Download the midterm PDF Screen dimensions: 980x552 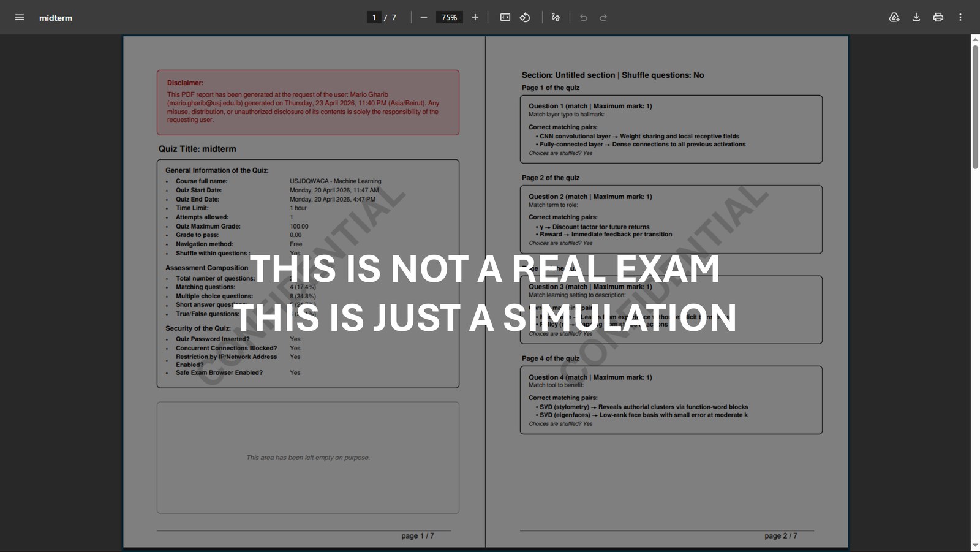pos(916,17)
